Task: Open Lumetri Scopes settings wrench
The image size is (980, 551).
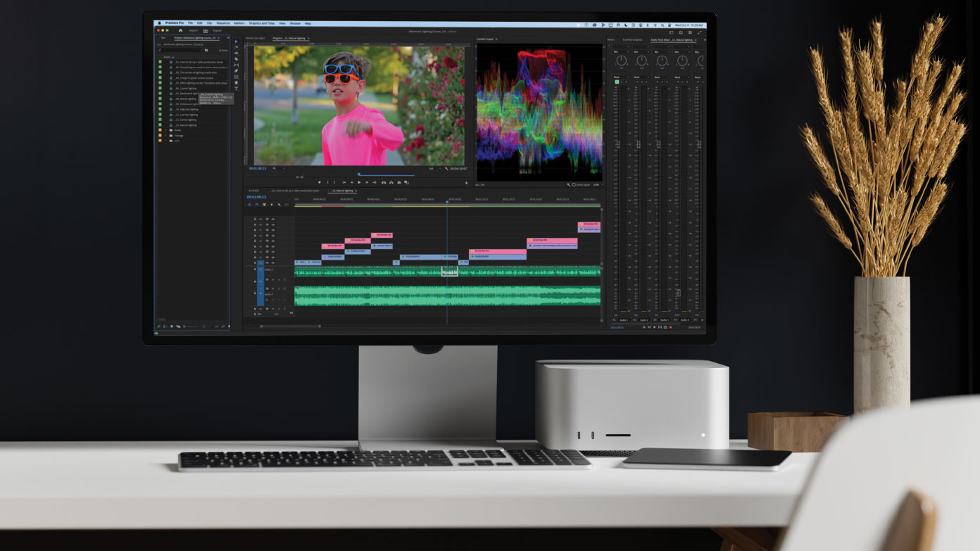Action: (x=568, y=185)
